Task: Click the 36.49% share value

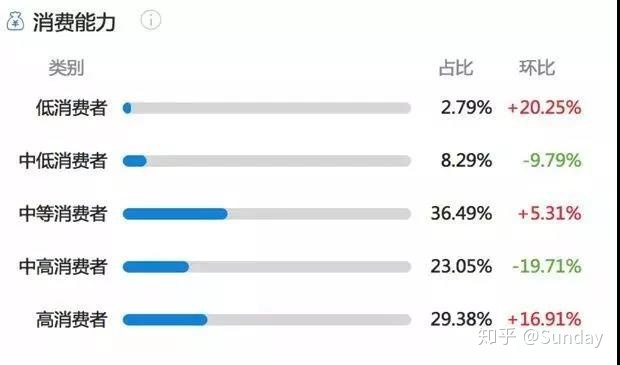Action: (x=461, y=214)
